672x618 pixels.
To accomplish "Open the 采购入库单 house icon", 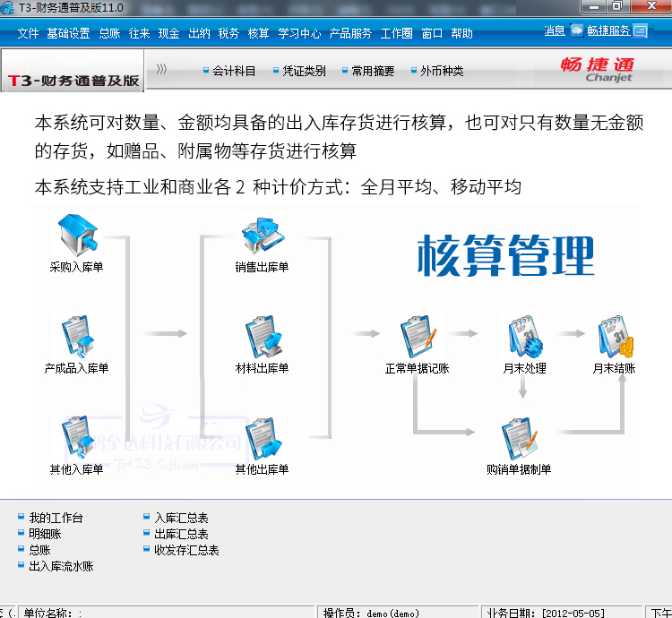I will click(78, 236).
